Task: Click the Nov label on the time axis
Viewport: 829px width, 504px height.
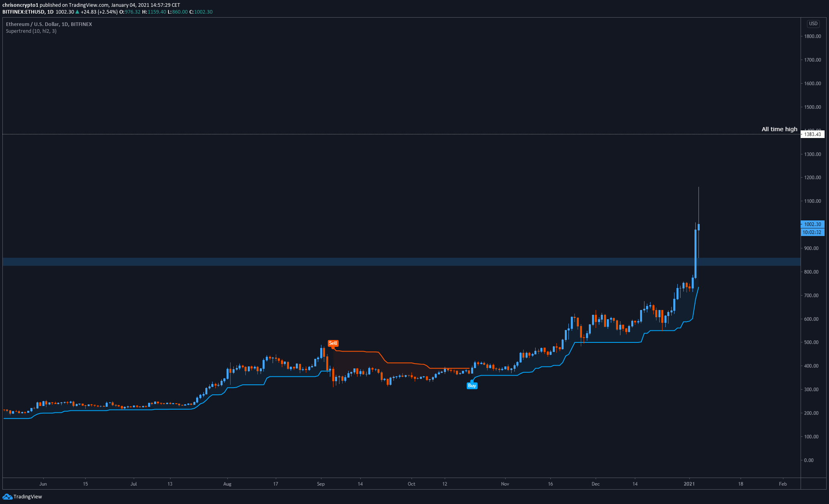Action: pos(505,484)
